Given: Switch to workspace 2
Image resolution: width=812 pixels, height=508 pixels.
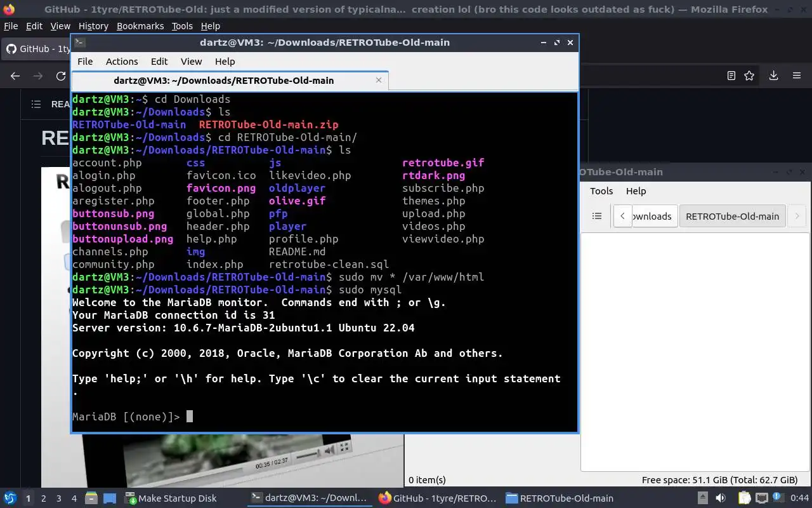Looking at the screenshot, I should tap(44, 498).
